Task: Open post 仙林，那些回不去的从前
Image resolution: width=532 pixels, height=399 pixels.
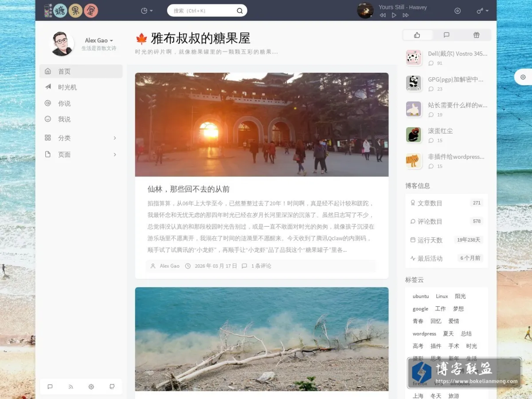Action: [188, 189]
